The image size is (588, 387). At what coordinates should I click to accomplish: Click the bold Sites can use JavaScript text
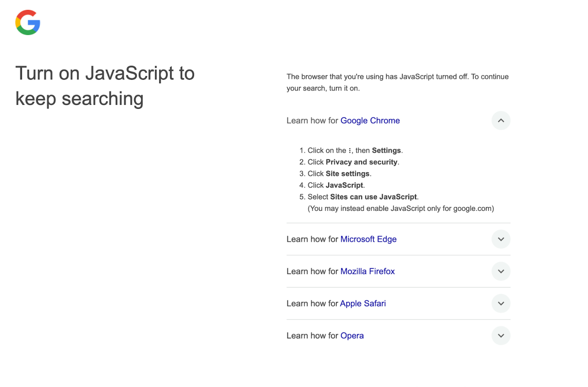coord(373,197)
